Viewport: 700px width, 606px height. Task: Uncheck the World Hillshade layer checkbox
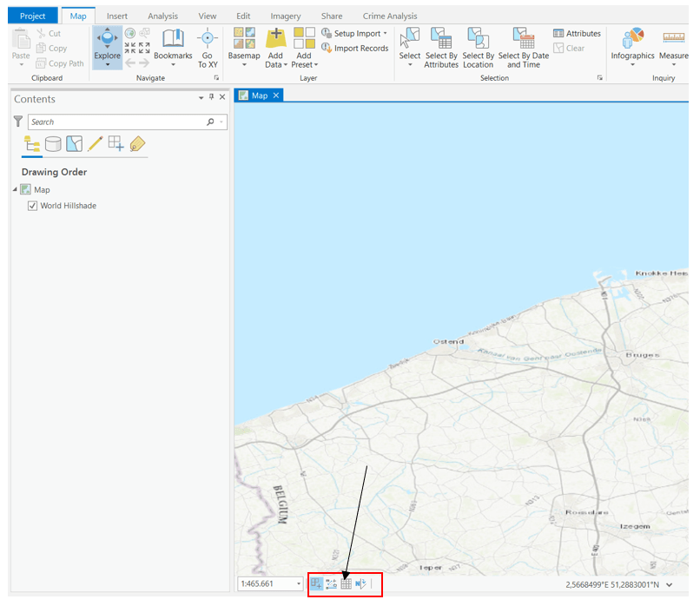[x=33, y=206]
